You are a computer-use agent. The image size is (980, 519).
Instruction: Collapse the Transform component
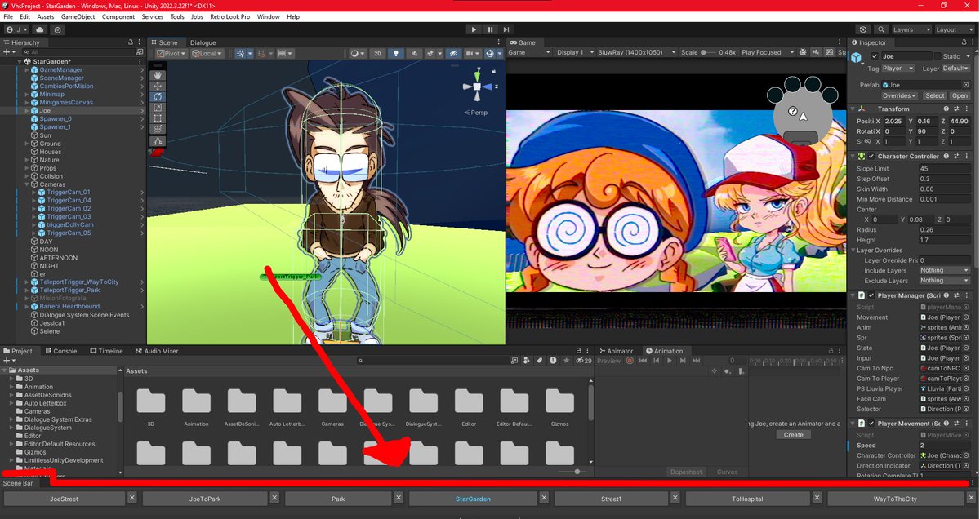(x=853, y=109)
